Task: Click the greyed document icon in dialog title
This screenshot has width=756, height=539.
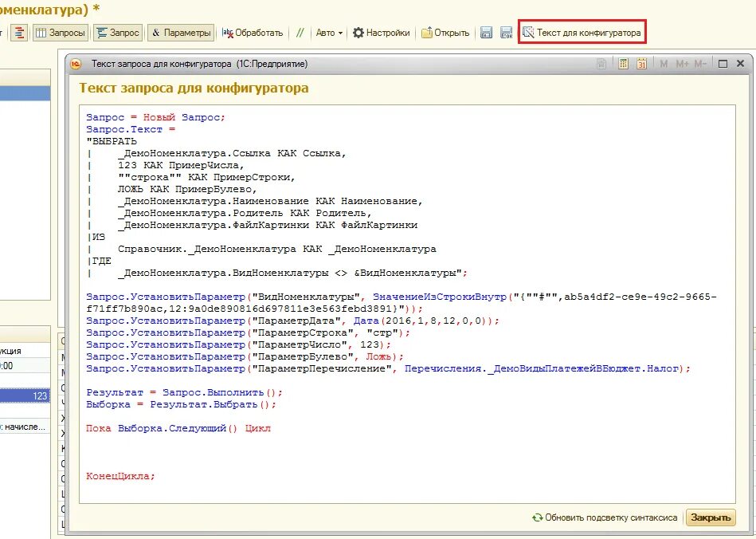Action: tap(601, 64)
